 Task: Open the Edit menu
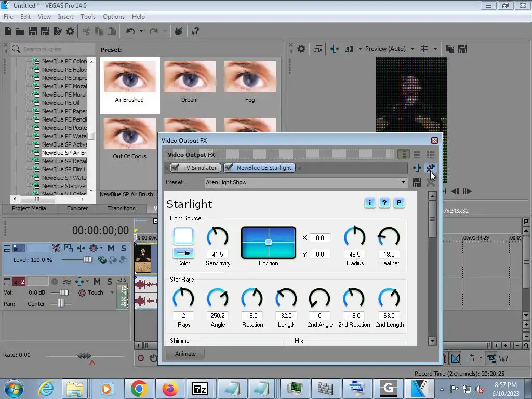[x=25, y=17]
